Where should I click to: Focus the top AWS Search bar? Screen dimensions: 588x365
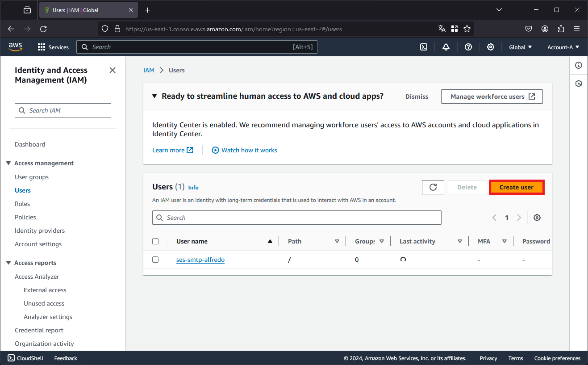click(x=197, y=47)
